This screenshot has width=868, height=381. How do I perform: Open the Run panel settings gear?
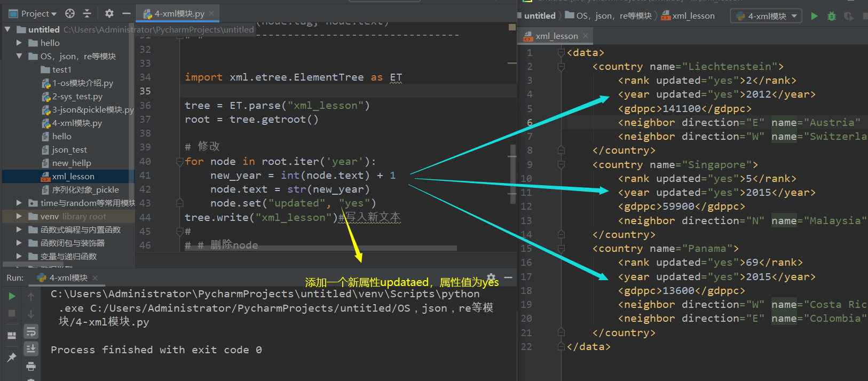[x=491, y=277]
